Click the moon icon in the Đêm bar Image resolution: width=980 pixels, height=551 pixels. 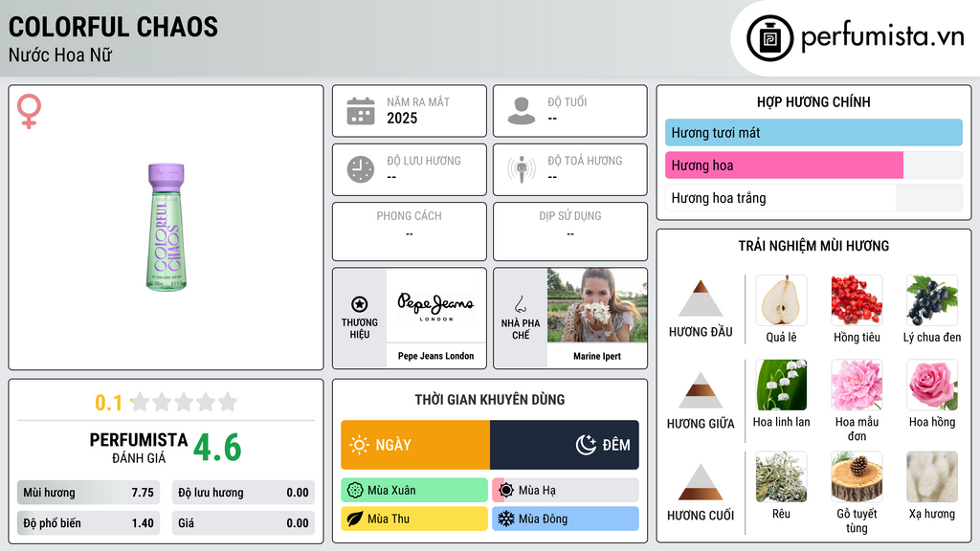click(x=586, y=445)
